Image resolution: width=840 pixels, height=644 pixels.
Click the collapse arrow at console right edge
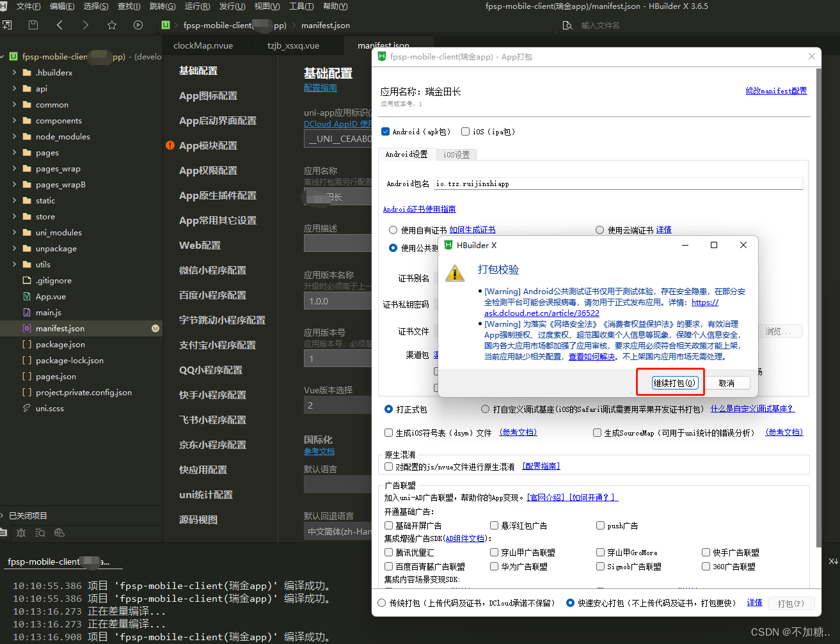pos(833,561)
